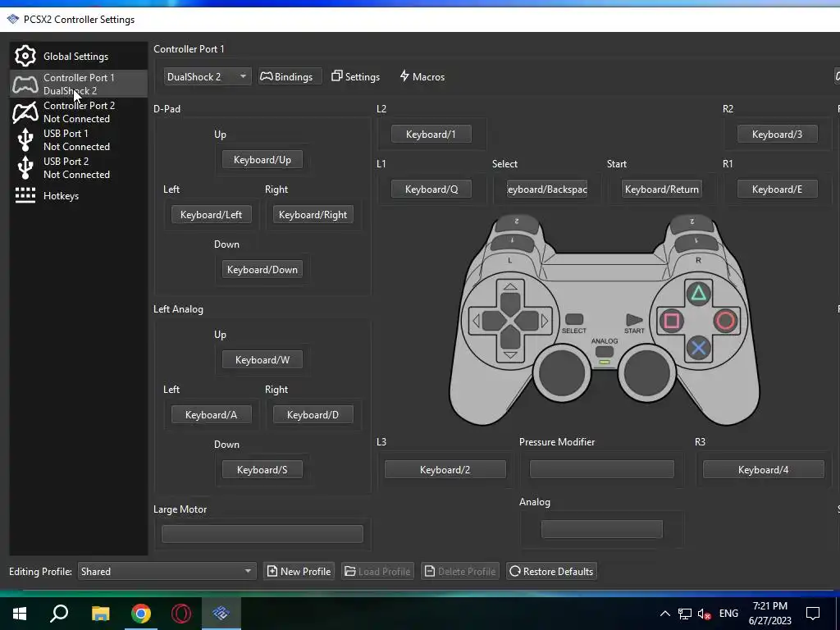
Task: Click Load Profile button
Action: 377,571
